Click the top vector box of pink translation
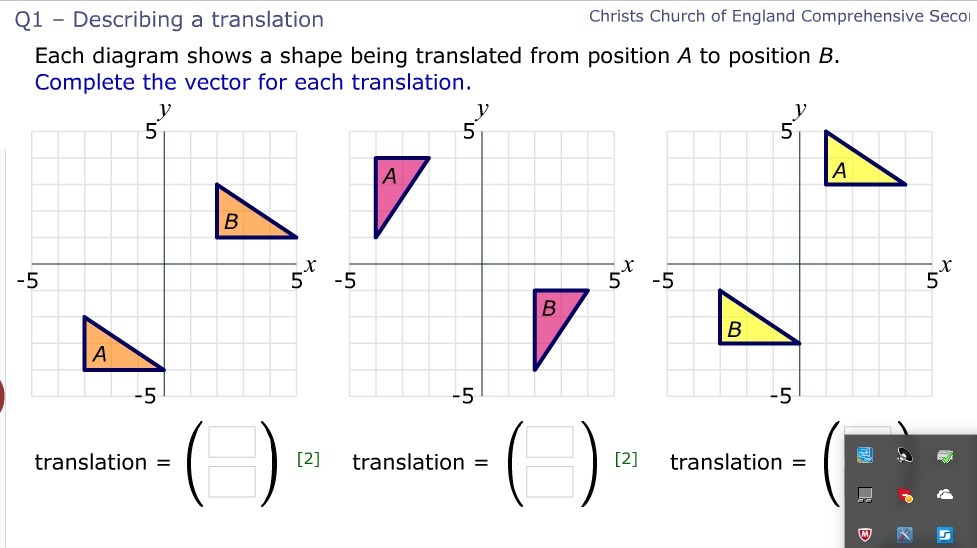Image resolution: width=977 pixels, height=548 pixels. [x=550, y=442]
